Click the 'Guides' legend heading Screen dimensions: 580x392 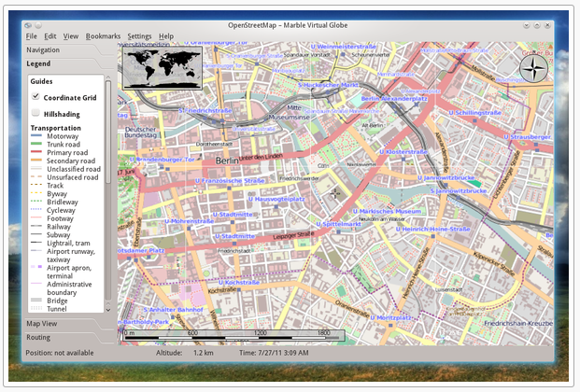tap(41, 81)
